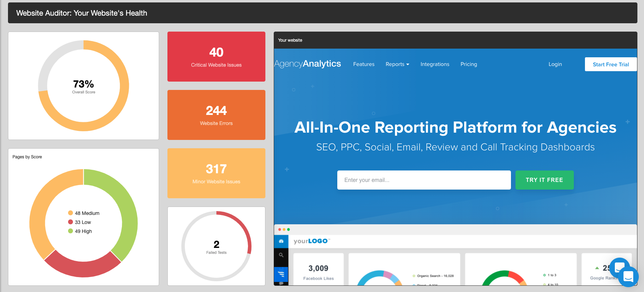
Task: Open the 40 Critical Website Issues card
Action: (216, 57)
